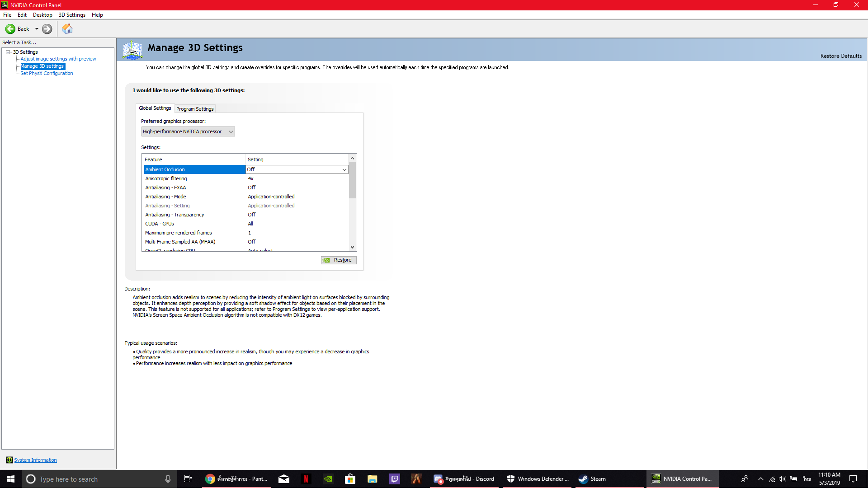Select Antialiasing - FXAA row

(246, 188)
